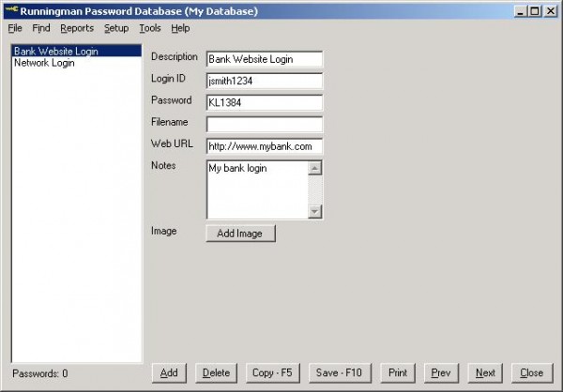This screenshot has width=563, height=392.
Task: Click inside the Notes text area
Action: point(257,189)
